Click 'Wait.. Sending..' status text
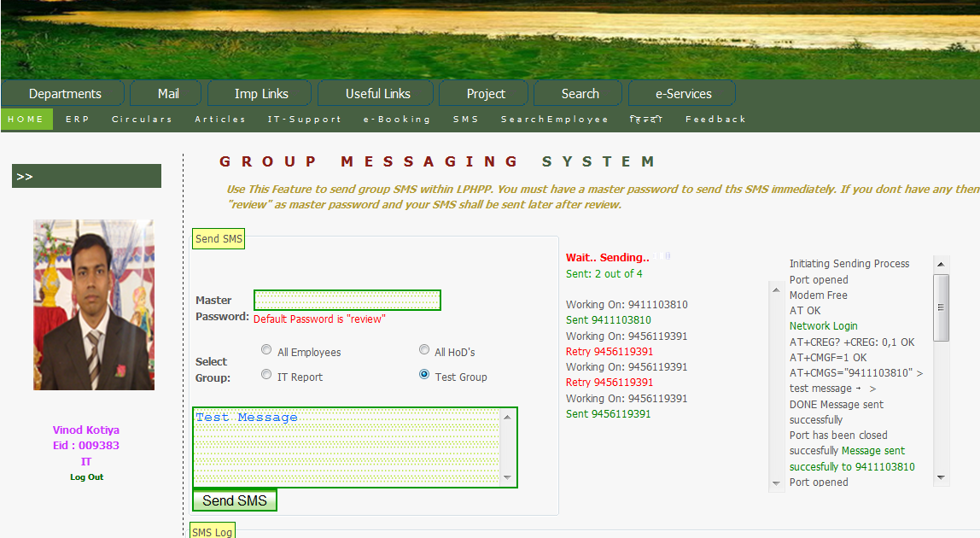 pos(608,257)
